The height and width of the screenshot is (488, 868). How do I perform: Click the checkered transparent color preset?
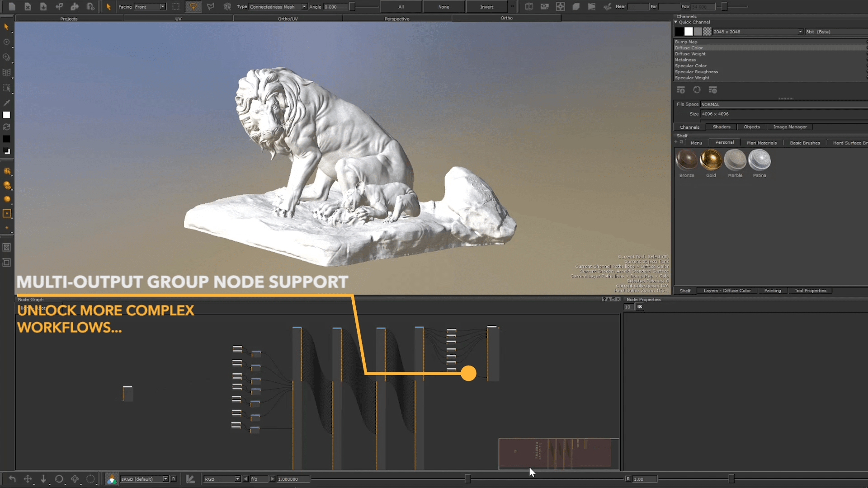click(x=707, y=32)
